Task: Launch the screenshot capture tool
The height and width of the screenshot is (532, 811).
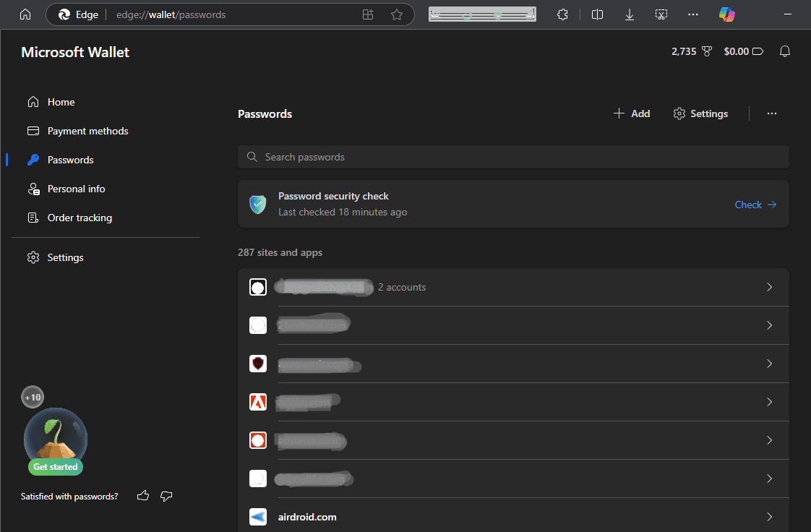Action: [661, 14]
